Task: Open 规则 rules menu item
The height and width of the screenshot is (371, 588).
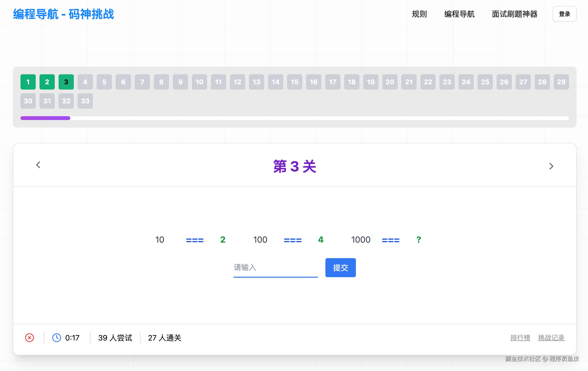Action: [x=419, y=14]
